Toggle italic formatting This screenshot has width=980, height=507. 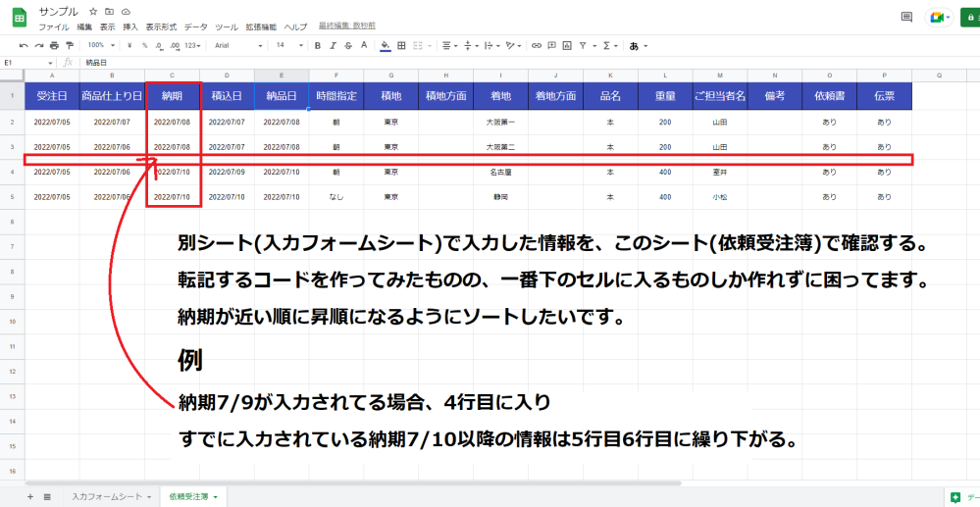(334, 46)
